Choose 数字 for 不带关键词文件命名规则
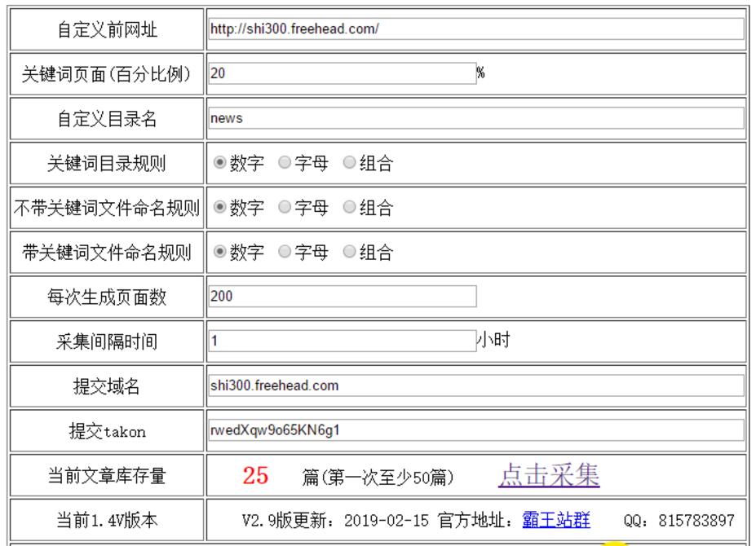The height and width of the screenshot is (546, 756). tap(219, 207)
